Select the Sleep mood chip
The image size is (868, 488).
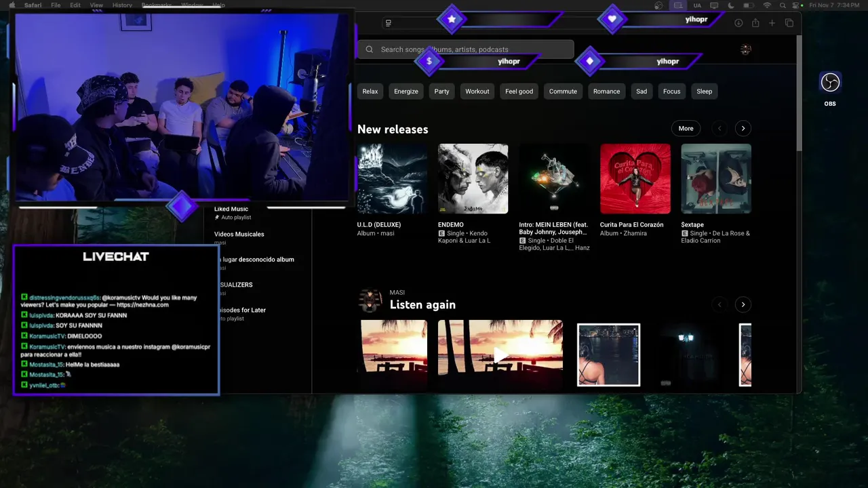coord(704,91)
